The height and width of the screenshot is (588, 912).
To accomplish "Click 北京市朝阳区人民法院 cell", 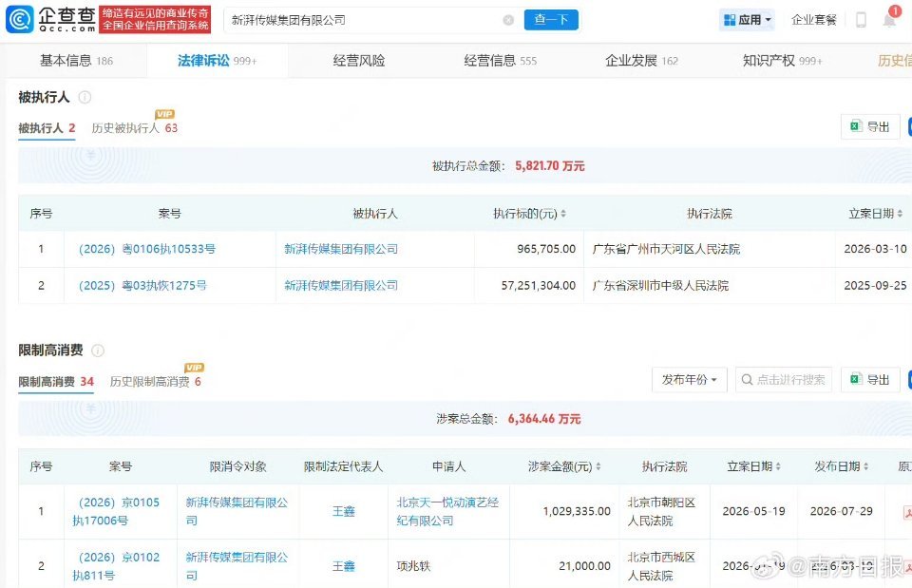I will [661, 512].
